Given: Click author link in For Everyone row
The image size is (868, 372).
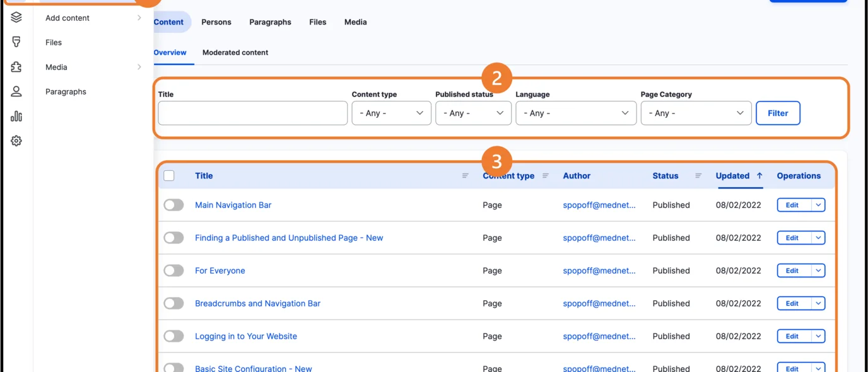Looking at the screenshot, I should pos(599,270).
